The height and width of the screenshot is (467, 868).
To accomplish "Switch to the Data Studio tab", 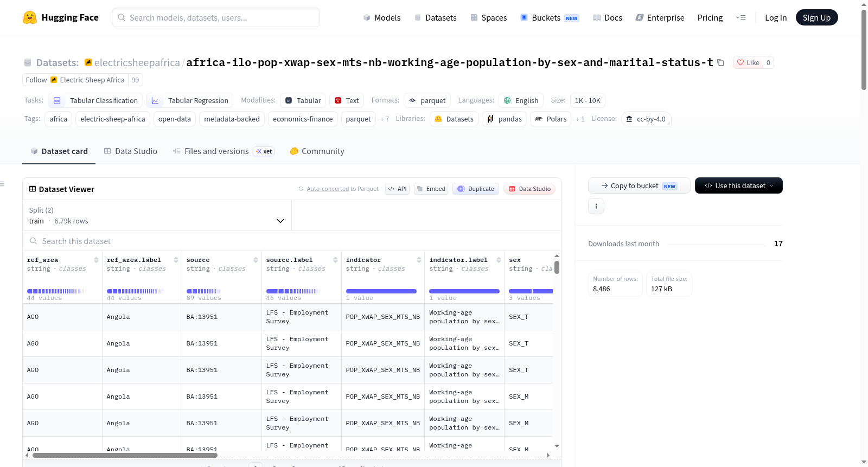I will tap(130, 151).
